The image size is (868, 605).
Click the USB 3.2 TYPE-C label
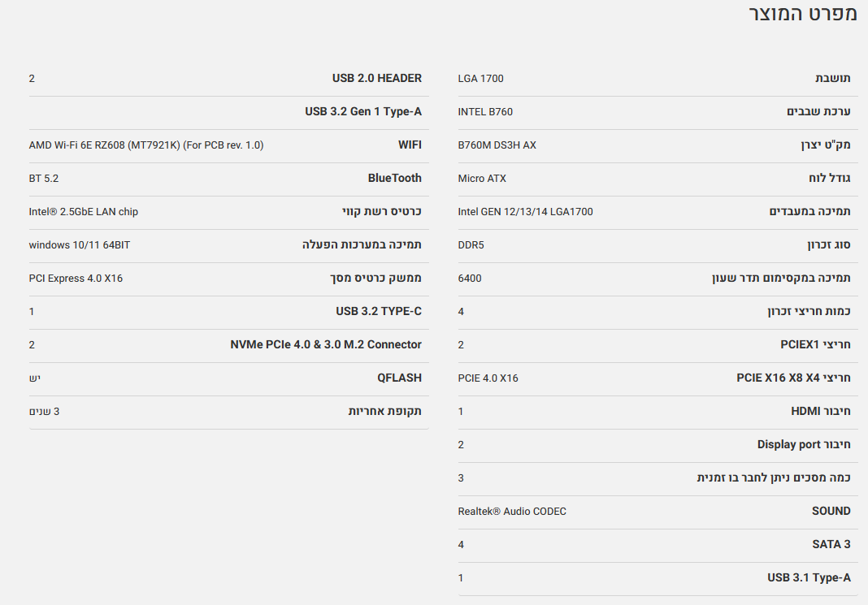coord(378,312)
